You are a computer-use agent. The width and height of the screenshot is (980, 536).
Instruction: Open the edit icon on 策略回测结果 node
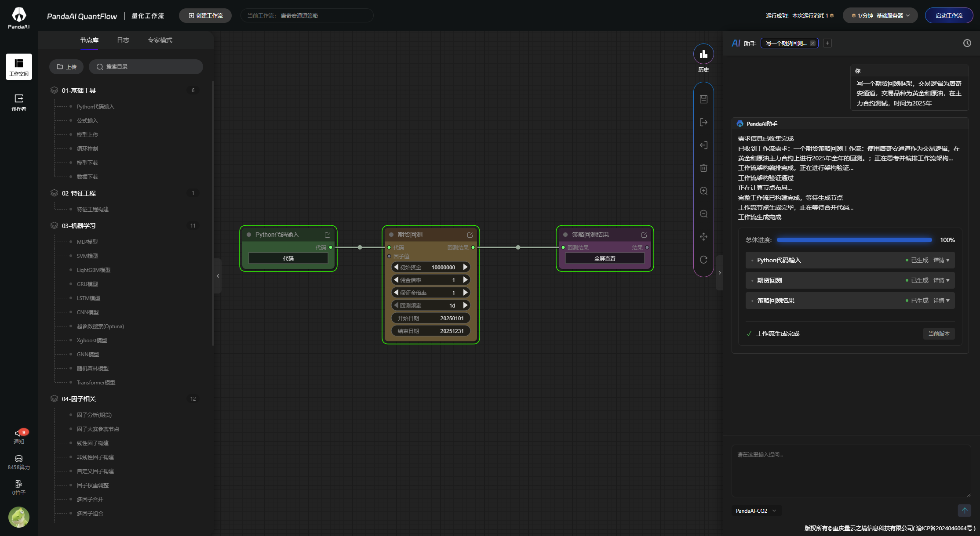click(644, 235)
